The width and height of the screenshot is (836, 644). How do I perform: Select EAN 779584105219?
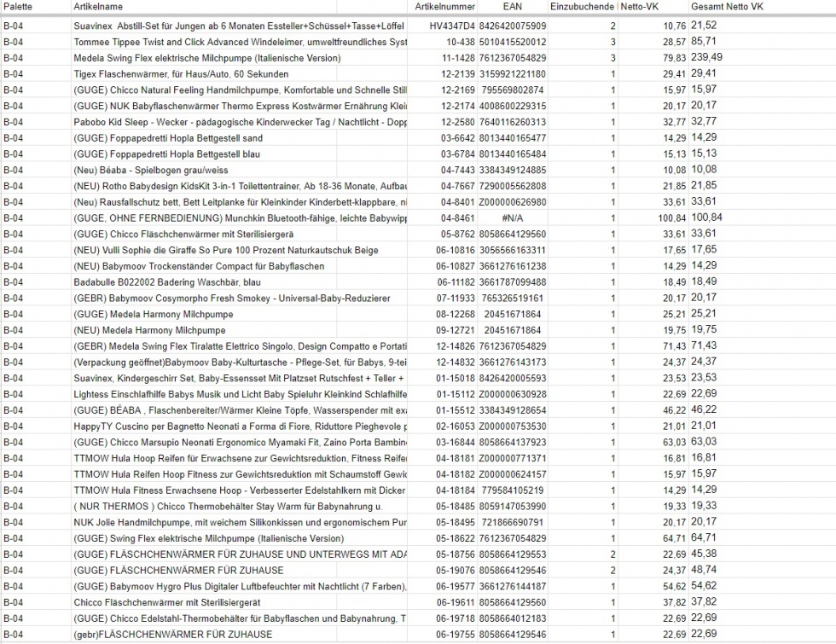pos(513,490)
